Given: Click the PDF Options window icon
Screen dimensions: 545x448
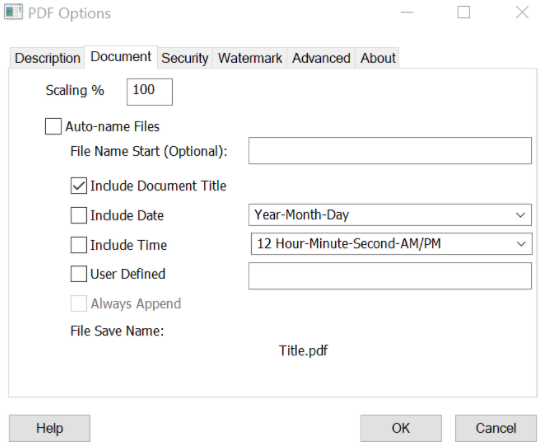Looking at the screenshot, I should coord(13,12).
